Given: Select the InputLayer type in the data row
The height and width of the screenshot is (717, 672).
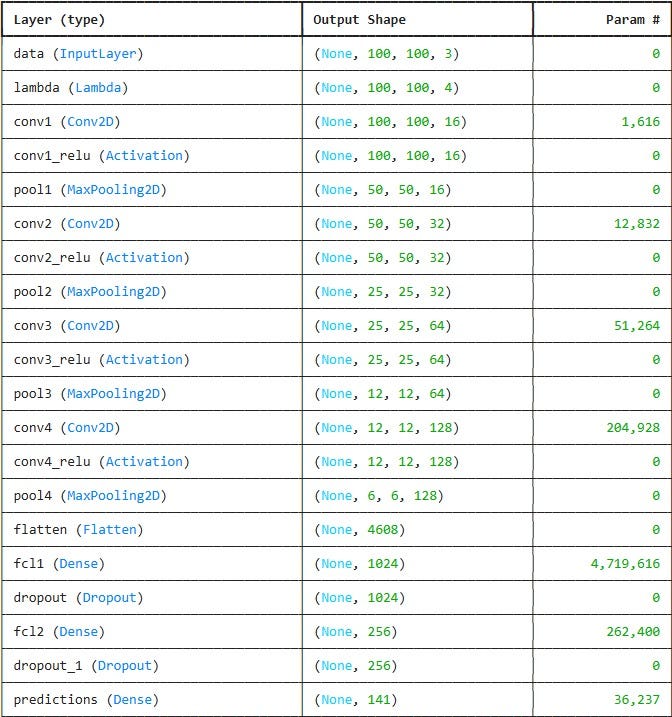Looking at the screenshot, I should tap(98, 54).
